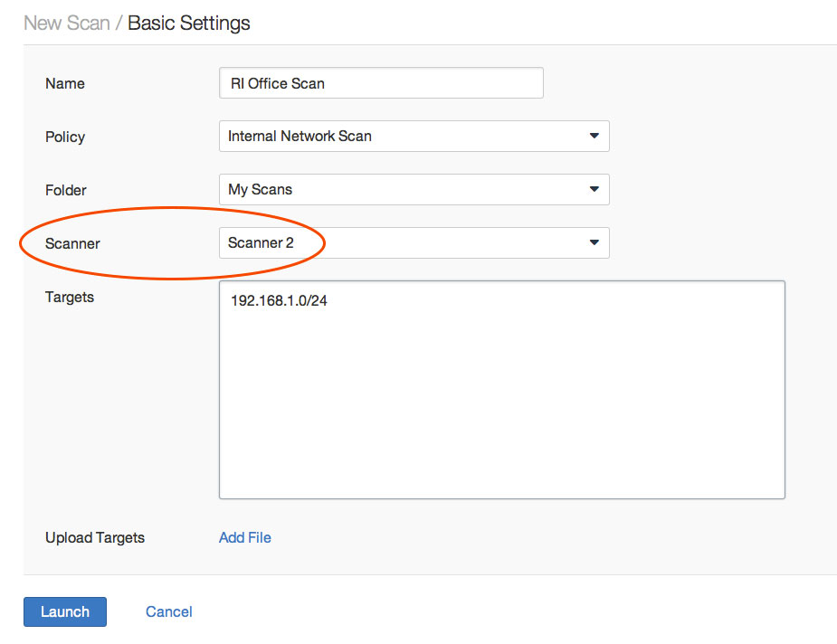Cancel the new scan
This screenshot has width=837, height=644.
pos(168,611)
